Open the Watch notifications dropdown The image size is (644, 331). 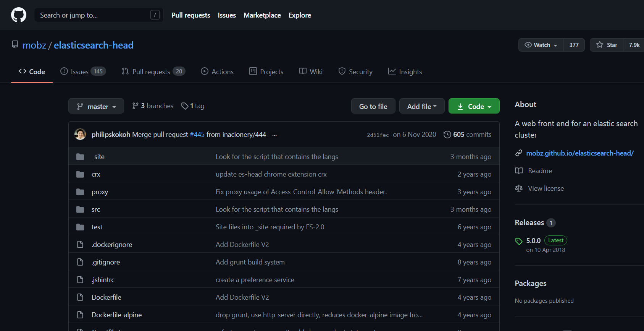coord(541,45)
